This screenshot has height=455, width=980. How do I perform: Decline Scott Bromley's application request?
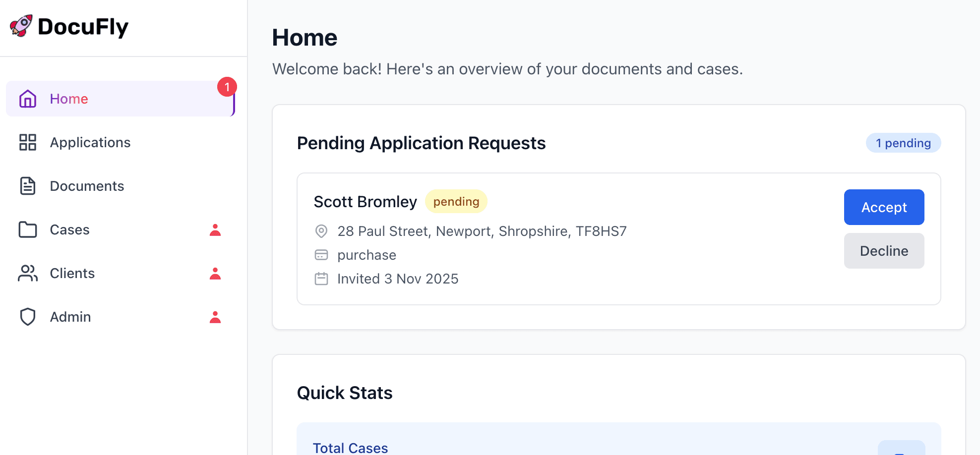click(884, 251)
